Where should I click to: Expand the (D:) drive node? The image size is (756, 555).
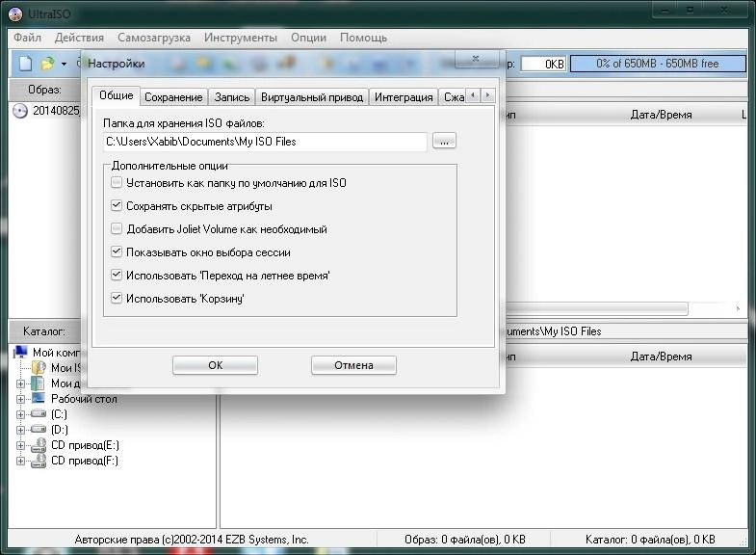pyautogui.click(x=20, y=430)
